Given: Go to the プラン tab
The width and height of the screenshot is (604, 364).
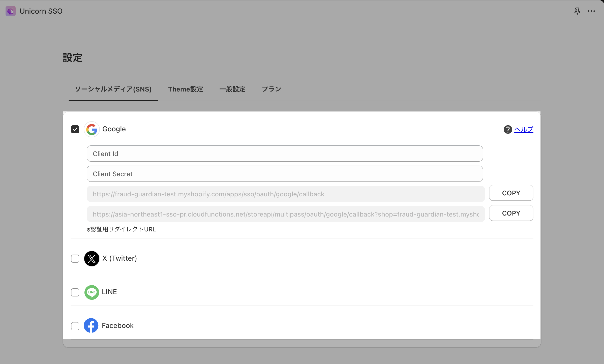Looking at the screenshot, I should click(271, 89).
